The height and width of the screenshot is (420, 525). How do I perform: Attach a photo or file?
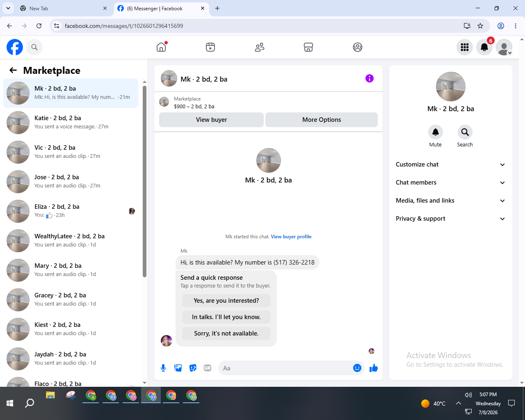pos(178,368)
